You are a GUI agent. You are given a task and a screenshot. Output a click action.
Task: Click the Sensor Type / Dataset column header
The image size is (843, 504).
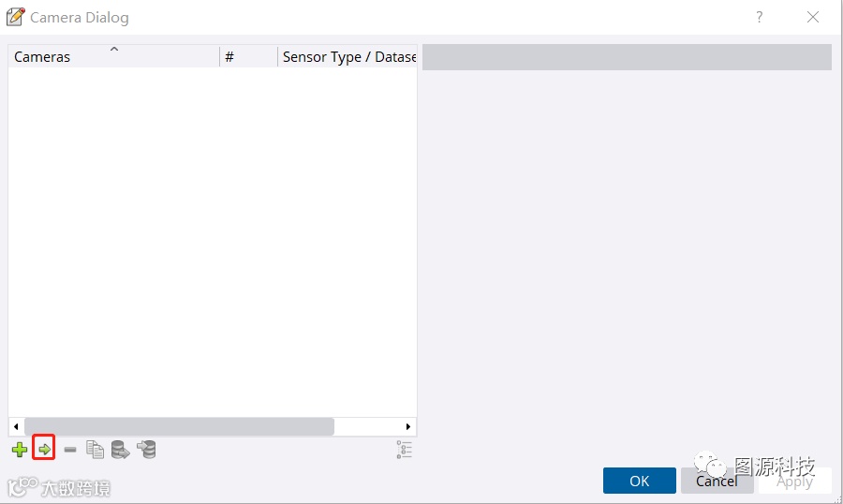coord(348,57)
